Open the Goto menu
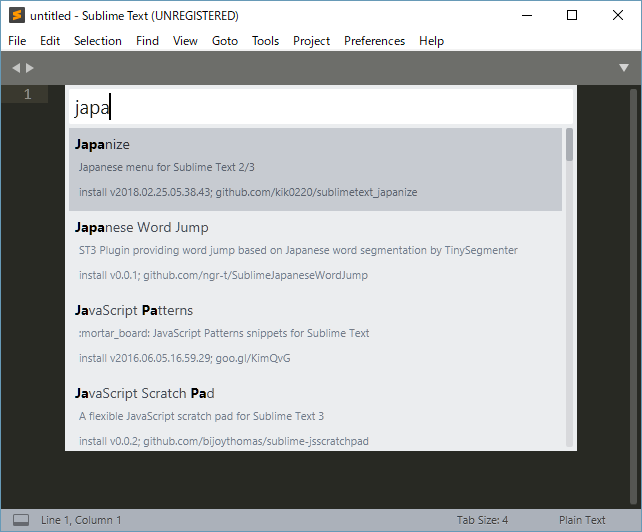Image resolution: width=642 pixels, height=532 pixels. point(225,41)
